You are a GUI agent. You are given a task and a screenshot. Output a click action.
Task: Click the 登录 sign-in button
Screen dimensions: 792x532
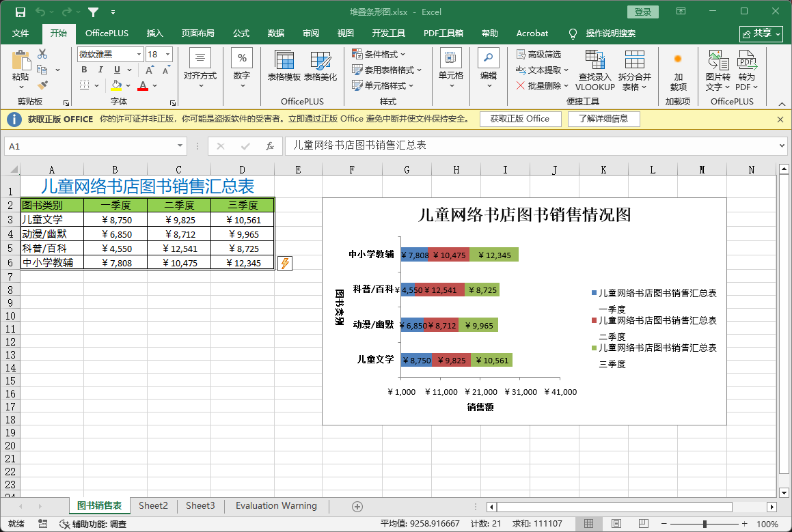(643, 12)
